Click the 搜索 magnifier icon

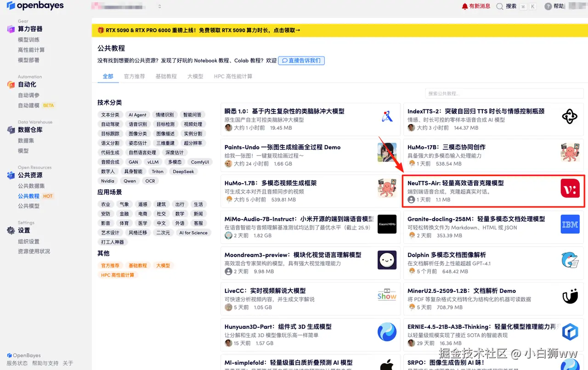click(x=500, y=6)
